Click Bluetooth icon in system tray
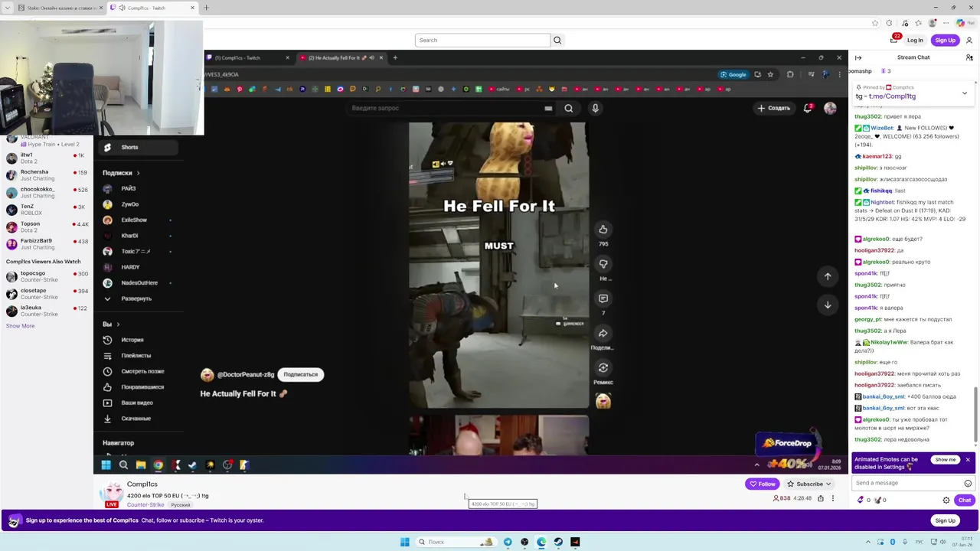Viewport: 980px width, 551px height. click(x=892, y=542)
